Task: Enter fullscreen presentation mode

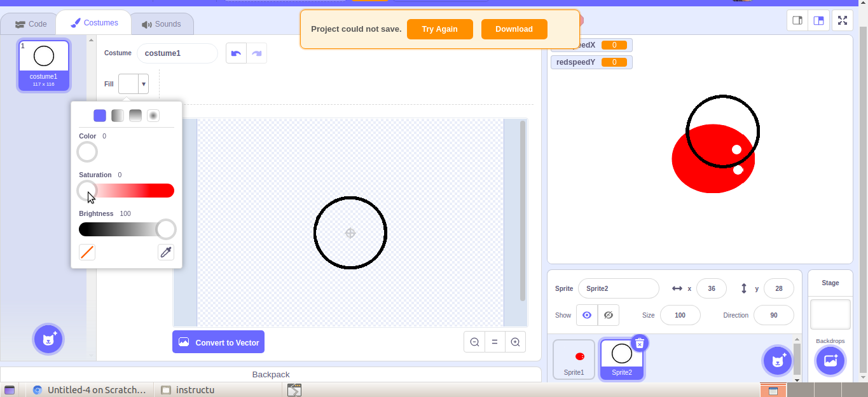Action: click(x=842, y=20)
